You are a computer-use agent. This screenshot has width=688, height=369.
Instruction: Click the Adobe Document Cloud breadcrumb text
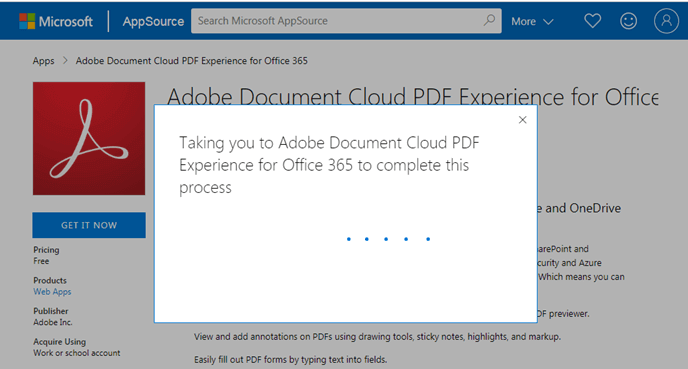[x=191, y=61]
